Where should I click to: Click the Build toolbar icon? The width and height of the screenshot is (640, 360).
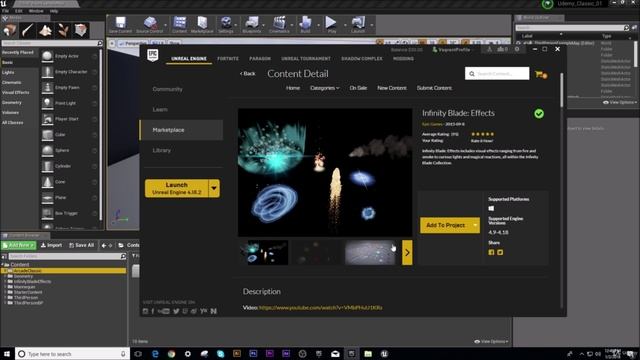305,24
